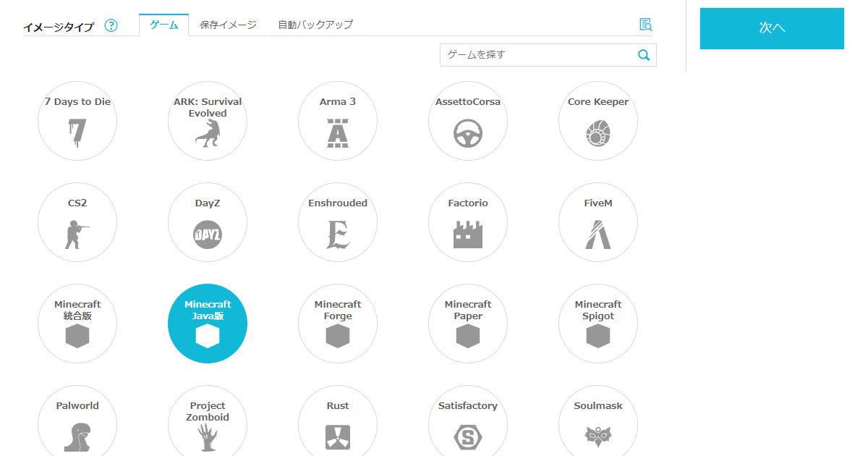The image size is (868, 456).
Task: Choose the FiveM game image
Action: click(x=598, y=222)
